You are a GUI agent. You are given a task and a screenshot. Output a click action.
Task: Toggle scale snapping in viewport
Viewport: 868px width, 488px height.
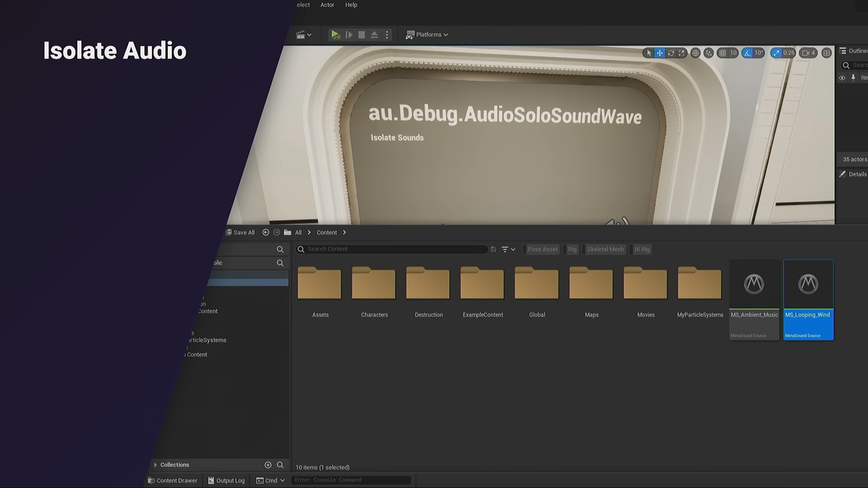pos(776,53)
